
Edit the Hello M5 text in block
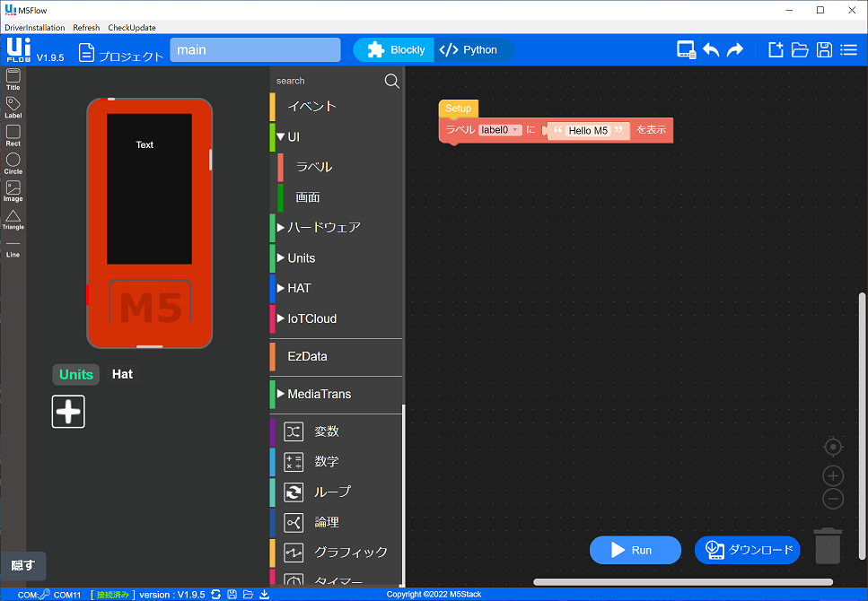[588, 131]
